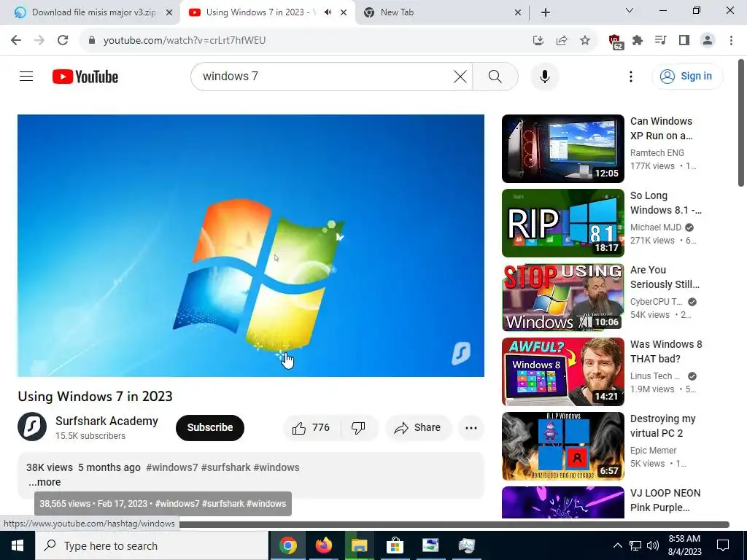
Task: Open the Windows Start menu
Action: click(x=18, y=545)
